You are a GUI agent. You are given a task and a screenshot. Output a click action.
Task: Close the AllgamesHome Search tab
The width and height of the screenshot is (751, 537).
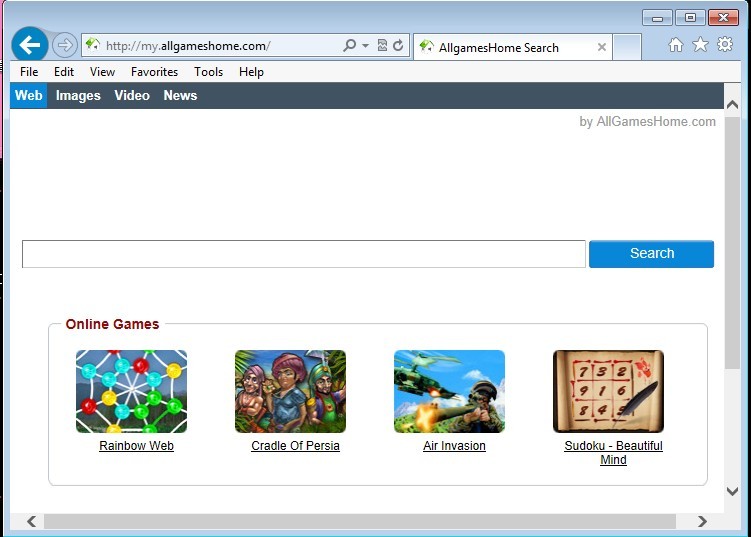(x=602, y=47)
